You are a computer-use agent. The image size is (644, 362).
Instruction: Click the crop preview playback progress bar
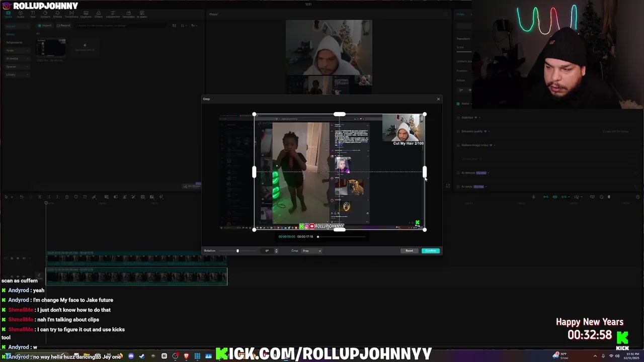click(x=342, y=236)
